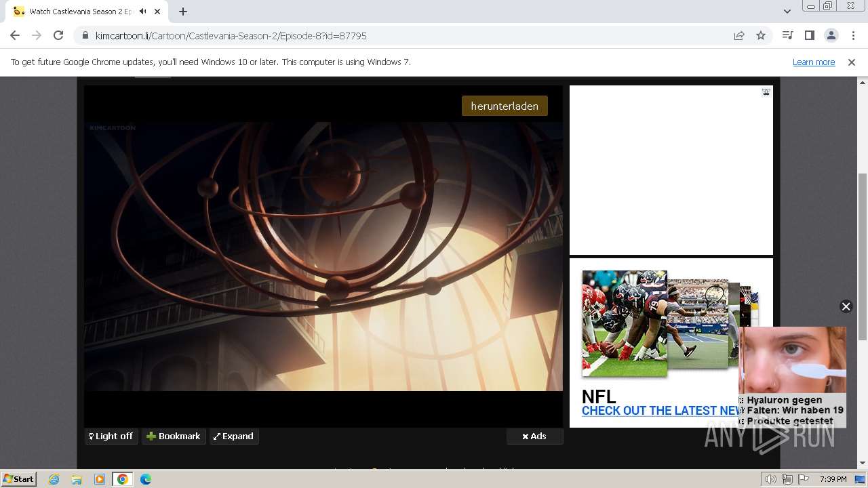Toggle browser side panel
The height and width of the screenshot is (488, 868).
point(809,35)
